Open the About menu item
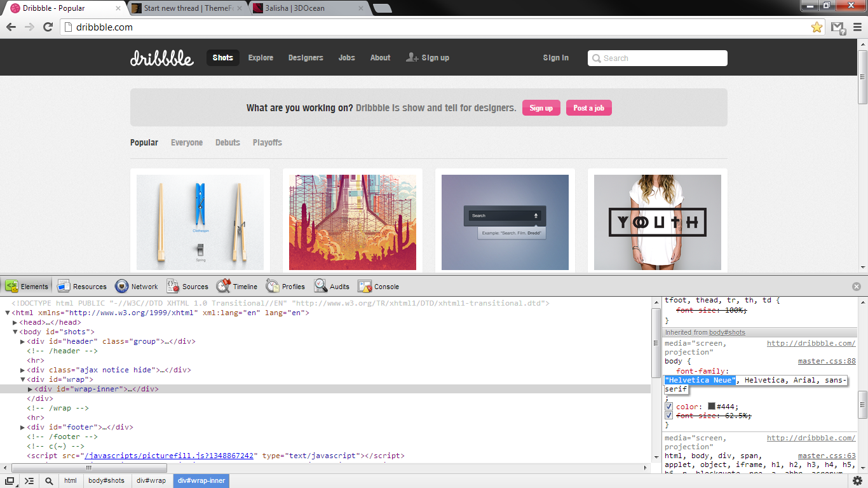This screenshot has height=488, width=868. (380, 58)
